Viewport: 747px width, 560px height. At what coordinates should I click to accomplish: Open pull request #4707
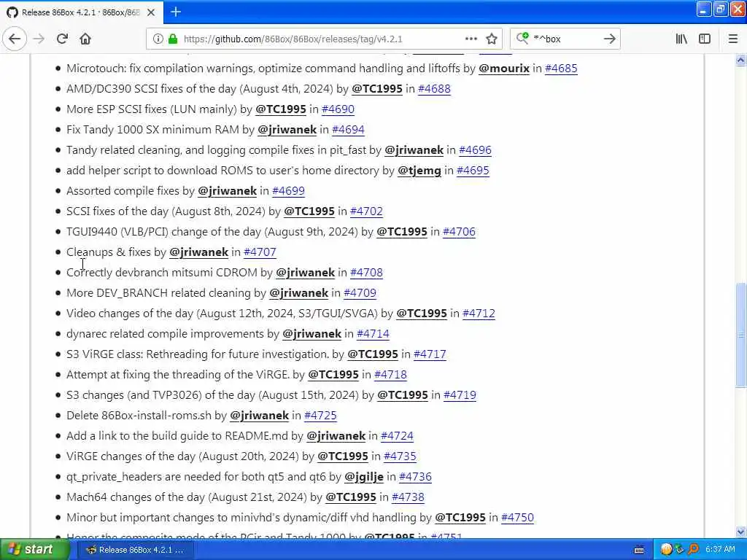point(260,252)
